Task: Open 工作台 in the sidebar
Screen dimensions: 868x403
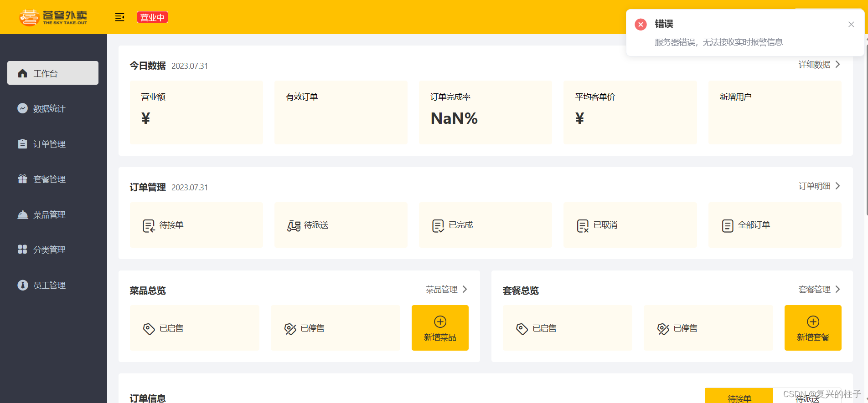Action: pyautogui.click(x=53, y=73)
